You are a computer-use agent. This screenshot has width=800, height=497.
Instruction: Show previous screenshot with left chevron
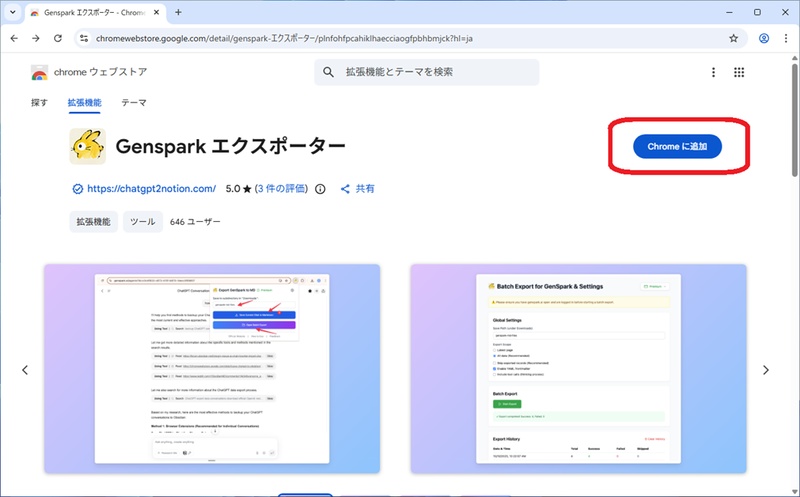(25, 370)
